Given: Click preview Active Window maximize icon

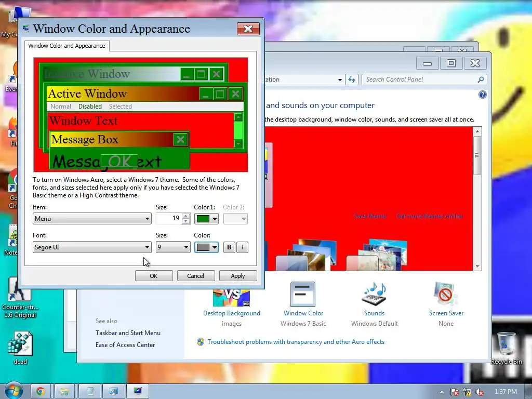Looking at the screenshot, I should coord(220,94).
